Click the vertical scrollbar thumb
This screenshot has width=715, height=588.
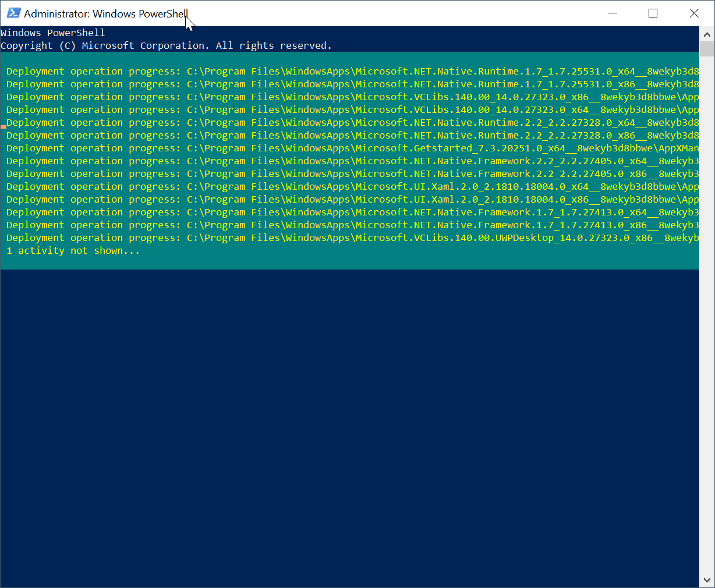(x=707, y=49)
